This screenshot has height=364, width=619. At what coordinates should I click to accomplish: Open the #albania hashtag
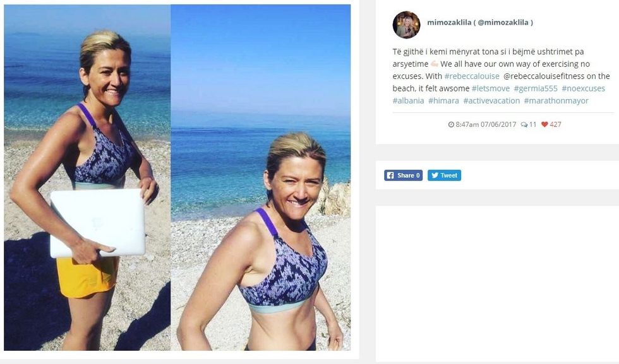408,100
